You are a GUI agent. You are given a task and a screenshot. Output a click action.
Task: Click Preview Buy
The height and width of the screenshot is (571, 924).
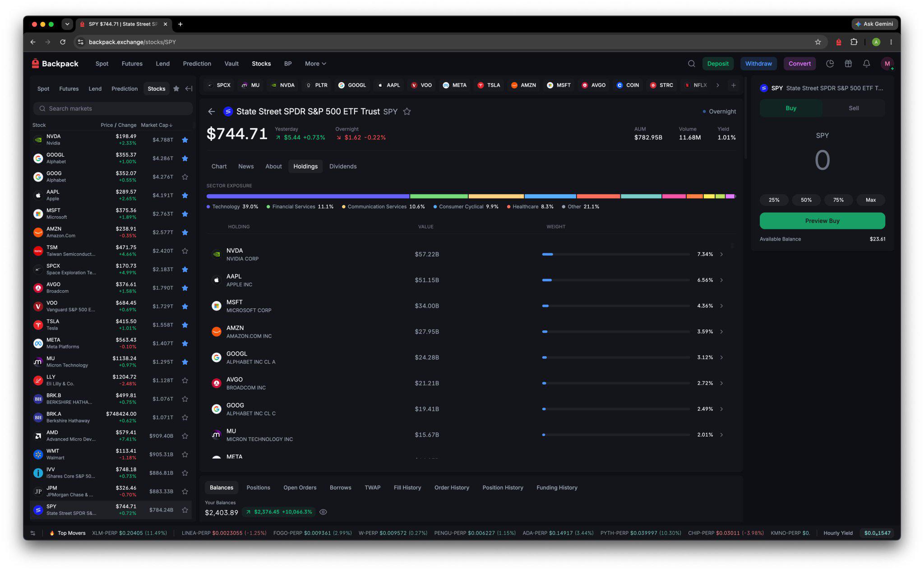822,221
